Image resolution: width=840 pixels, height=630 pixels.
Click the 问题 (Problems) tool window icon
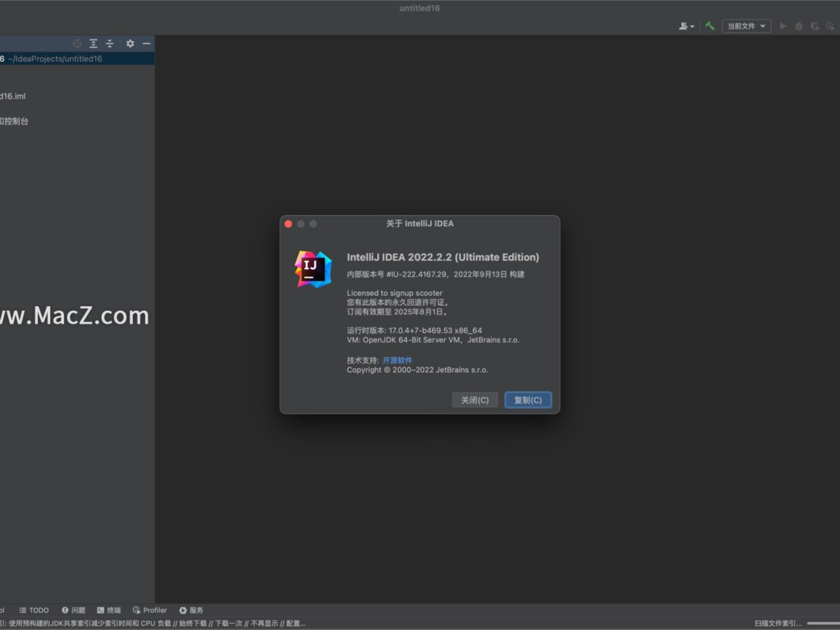pyautogui.click(x=73, y=610)
